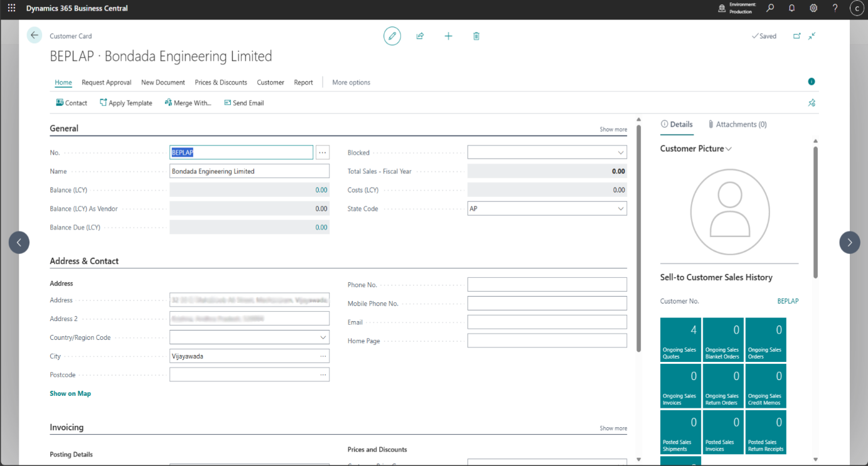Open the BEPLAP customer number link
Image resolution: width=868 pixels, height=466 pixels.
coord(788,301)
